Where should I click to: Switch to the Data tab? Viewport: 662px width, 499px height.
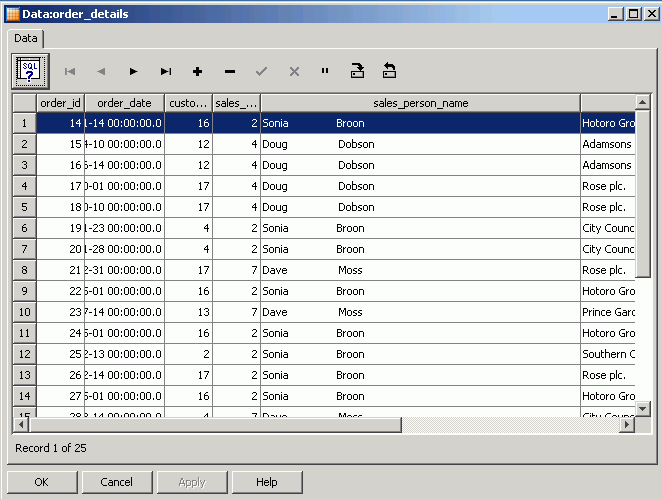coord(26,38)
